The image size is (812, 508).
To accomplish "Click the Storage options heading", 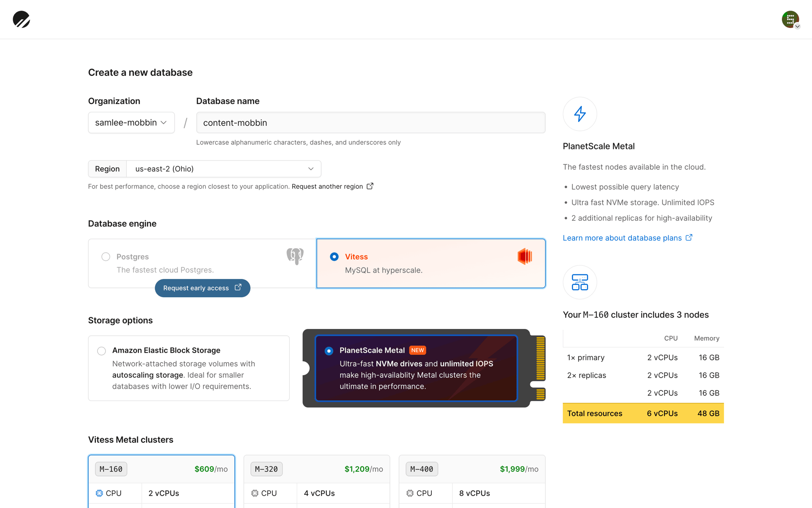I will (121, 320).
